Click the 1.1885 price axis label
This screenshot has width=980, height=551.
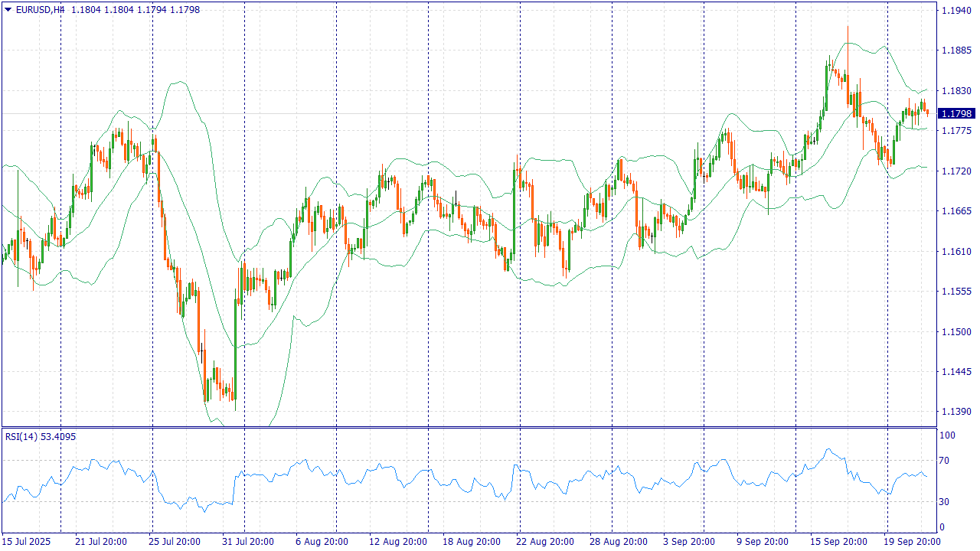pos(956,51)
